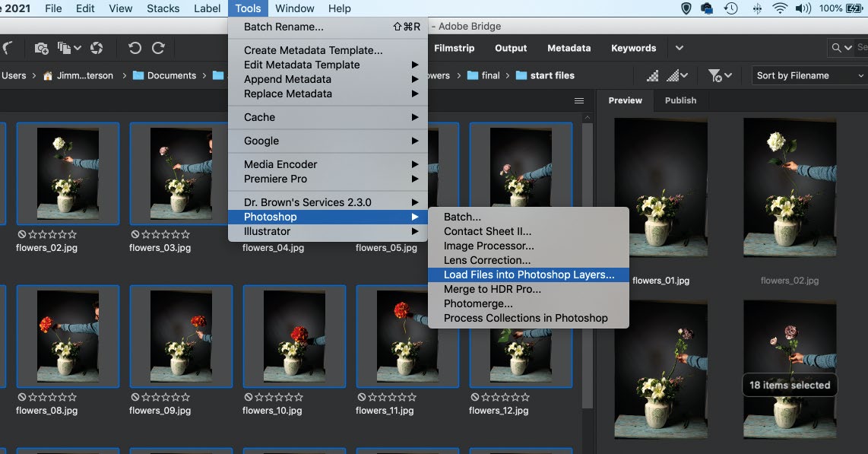Rate flowers_11.jpg with its fifth star
The image size is (868, 454).
pyautogui.click(x=412, y=397)
